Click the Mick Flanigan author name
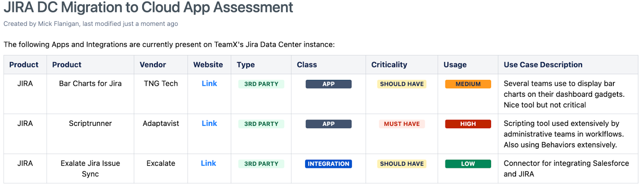The height and width of the screenshot is (188, 644). click(x=58, y=24)
